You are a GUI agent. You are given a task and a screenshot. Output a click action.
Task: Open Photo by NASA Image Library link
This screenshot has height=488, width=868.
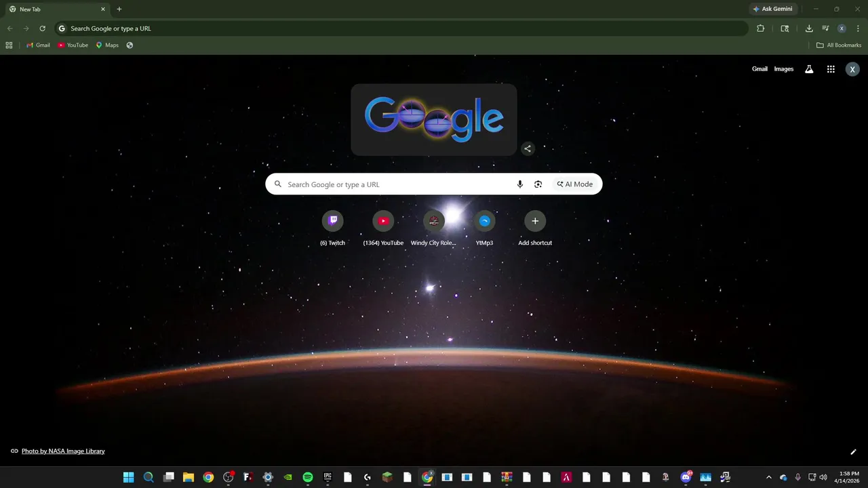tap(63, 451)
